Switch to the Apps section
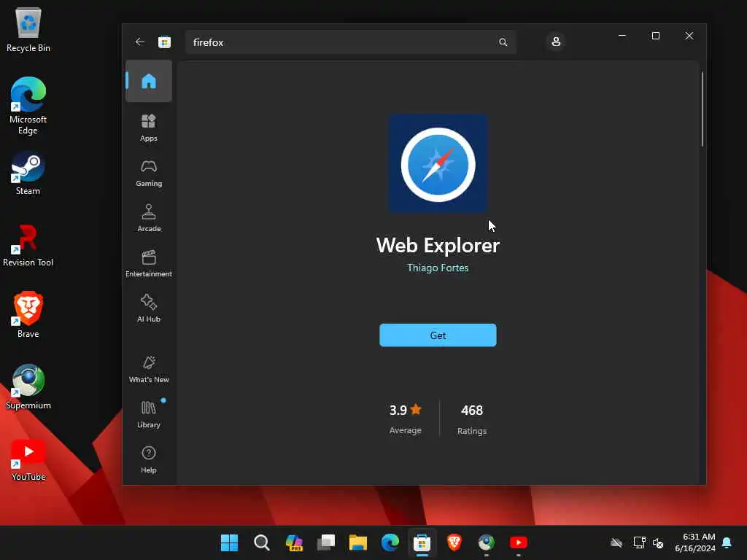Image resolution: width=747 pixels, height=560 pixels. (x=149, y=128)
